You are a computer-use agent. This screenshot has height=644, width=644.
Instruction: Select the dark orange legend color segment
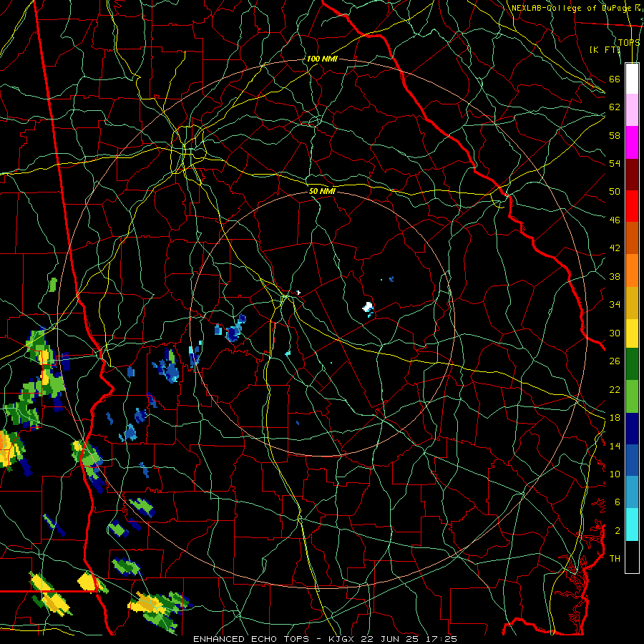(632, 238)
